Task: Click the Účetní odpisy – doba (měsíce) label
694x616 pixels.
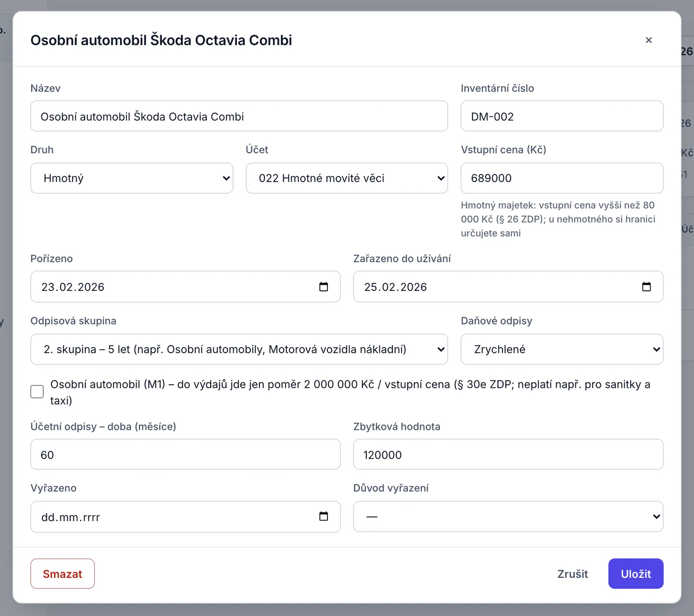Action: coord(103,427)
